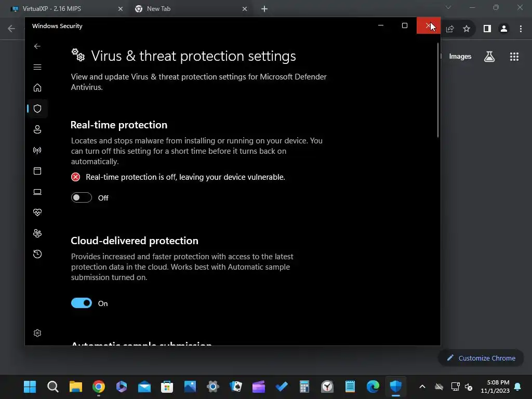Open Account protection person icon
This screenshot has width=532, height=399.
pos(37,129)
